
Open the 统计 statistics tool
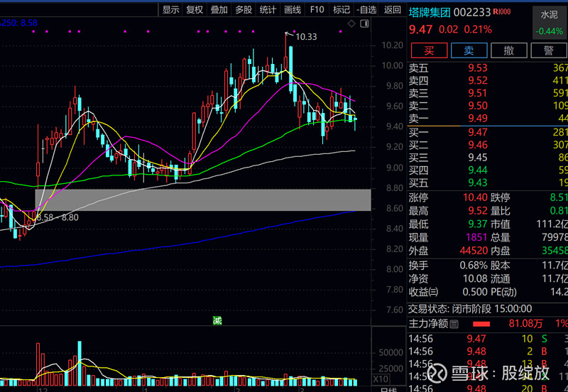point(268,9)
